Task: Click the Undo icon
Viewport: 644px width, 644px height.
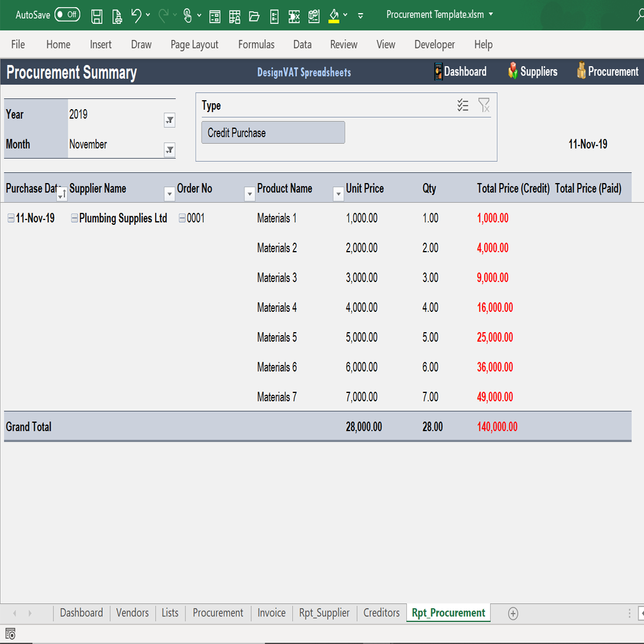Action: pos(136,16)
